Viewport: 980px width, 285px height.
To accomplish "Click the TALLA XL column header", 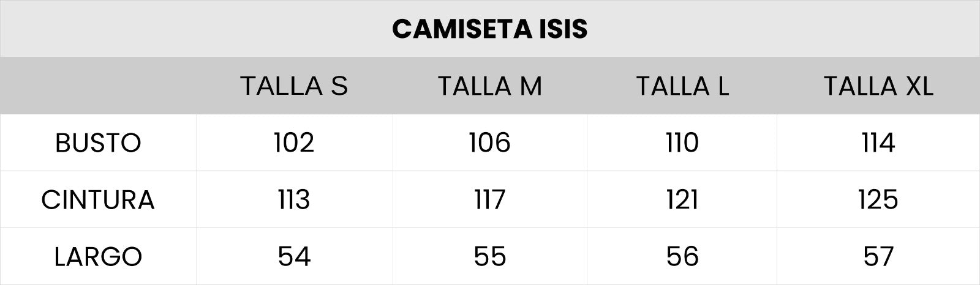I will click(x=878, y=86).
